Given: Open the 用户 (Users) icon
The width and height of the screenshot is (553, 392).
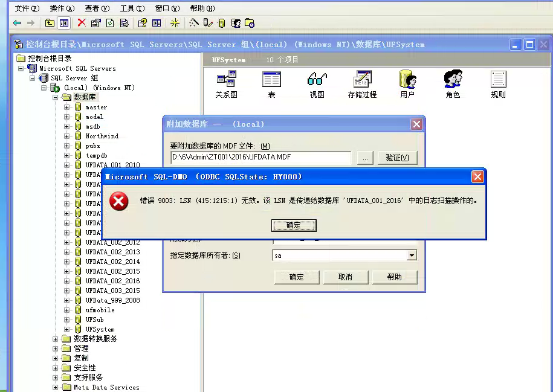Looking at the screenshot, I should click(407, 85).
